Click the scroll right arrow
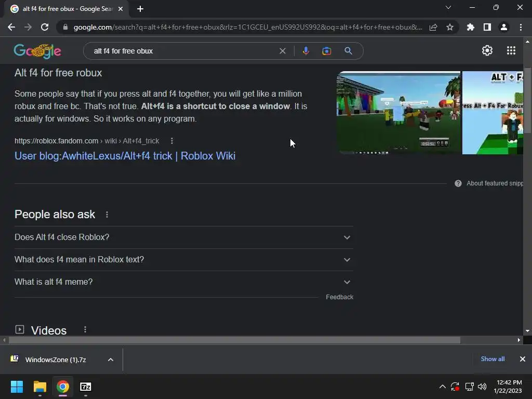Viewport: 532px width, 399px height. click(519, 340)
